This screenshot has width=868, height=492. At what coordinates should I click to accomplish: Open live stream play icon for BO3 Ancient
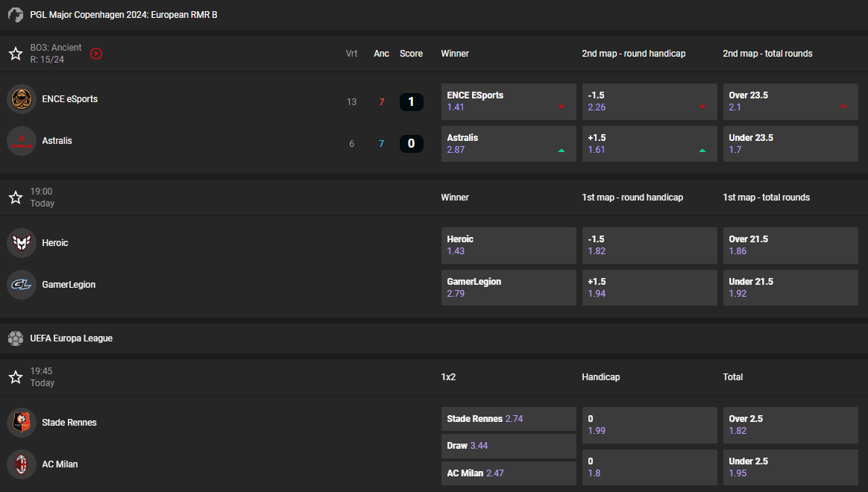(x=96, y=54)
